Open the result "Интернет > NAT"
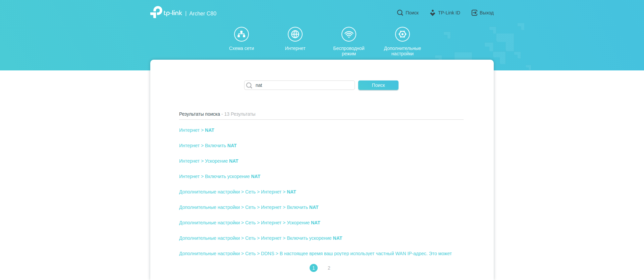Screen dimensions: 644x280 197,130
